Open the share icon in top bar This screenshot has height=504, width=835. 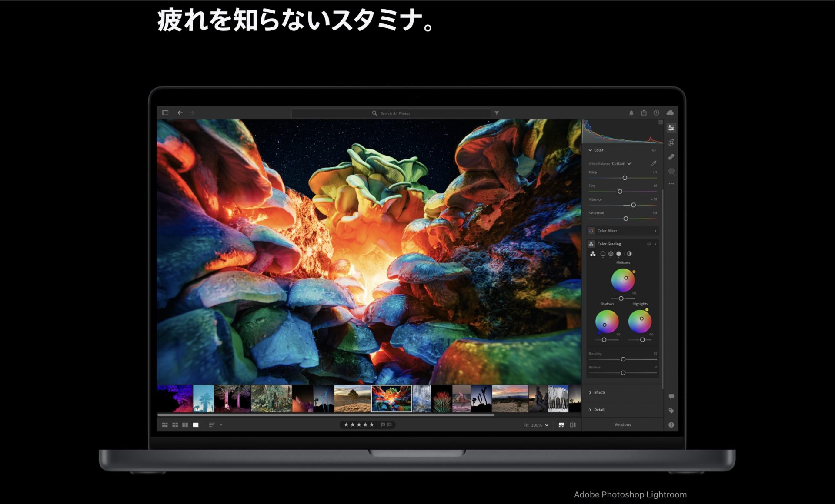[x=644, y=113]
